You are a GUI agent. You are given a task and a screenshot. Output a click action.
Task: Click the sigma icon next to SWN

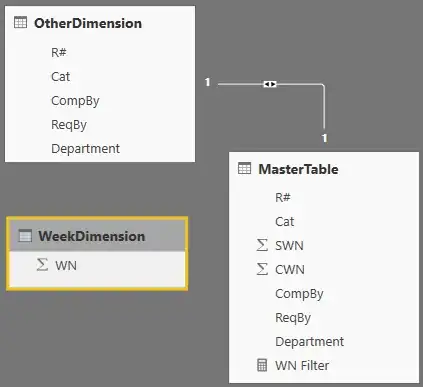click(262, 245)
